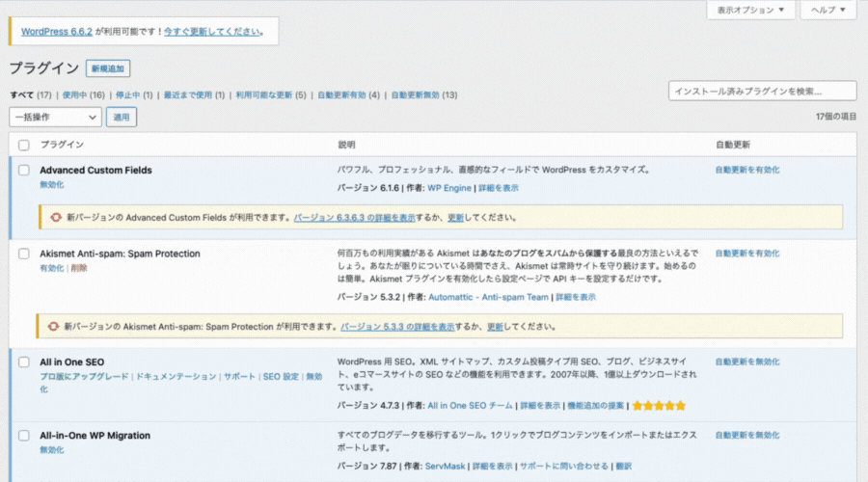Viewport: 868px width, 482px height.
Task: Open ServMask author link
Action: (445, 467)
